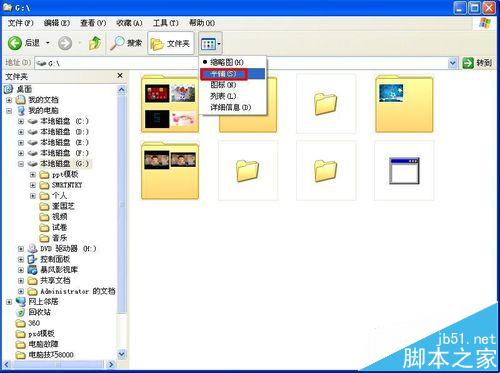Click folder tree horizontal scroll left arrow
Viewport: 500px width, 373px height.
coord(6,364)
